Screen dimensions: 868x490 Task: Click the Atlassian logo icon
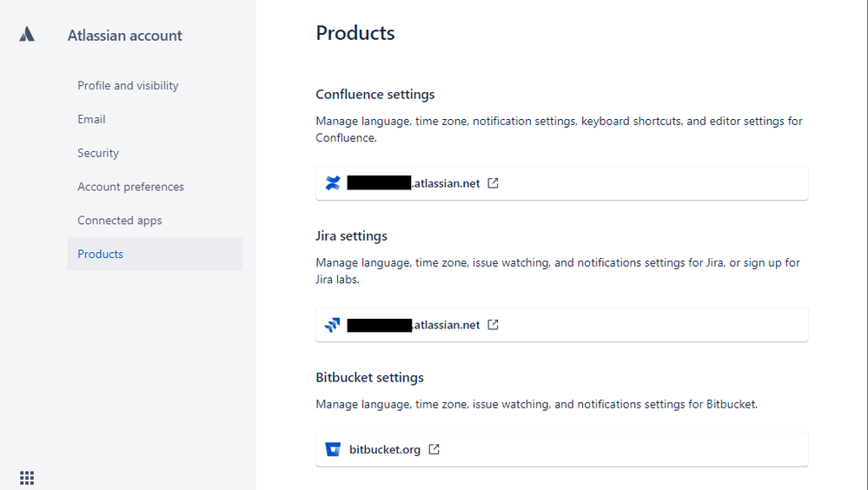tap(27, 35)
